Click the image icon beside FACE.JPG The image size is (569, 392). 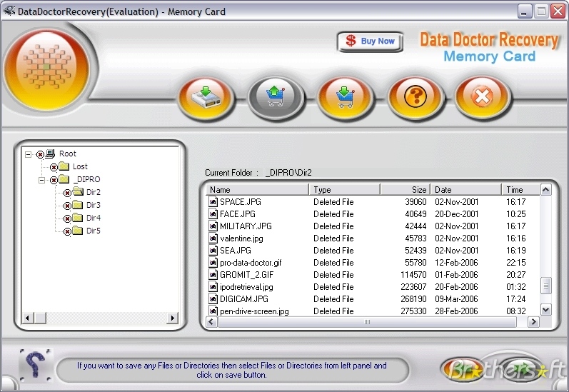click(x=213, y=214)
